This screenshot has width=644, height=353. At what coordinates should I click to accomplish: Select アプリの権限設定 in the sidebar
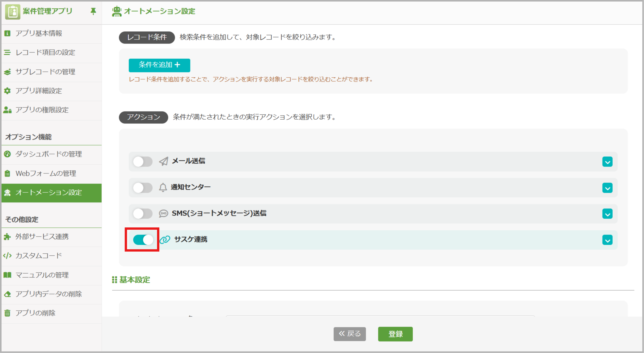click(x=51, y=110)
